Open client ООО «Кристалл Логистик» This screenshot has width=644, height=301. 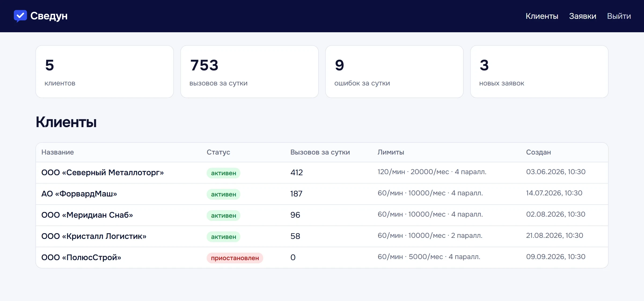pyautogui.click(x=94, y=236)
